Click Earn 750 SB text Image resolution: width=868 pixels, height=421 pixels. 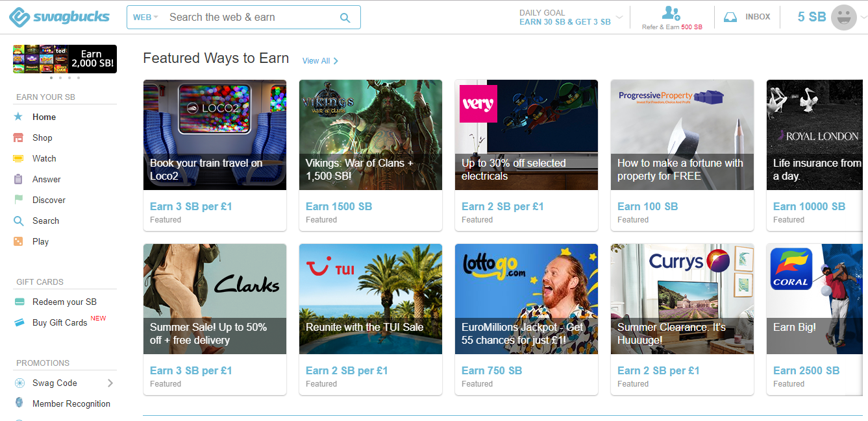coord(491,370)
